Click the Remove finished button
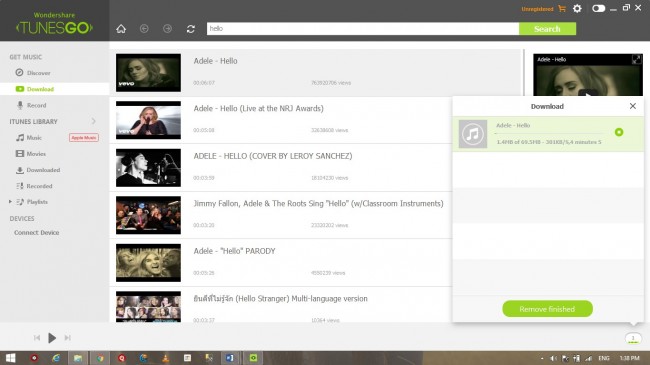Image resolution: width=650 pixels, height=365 pixels. pyautogui.click(x=547, y=309)
